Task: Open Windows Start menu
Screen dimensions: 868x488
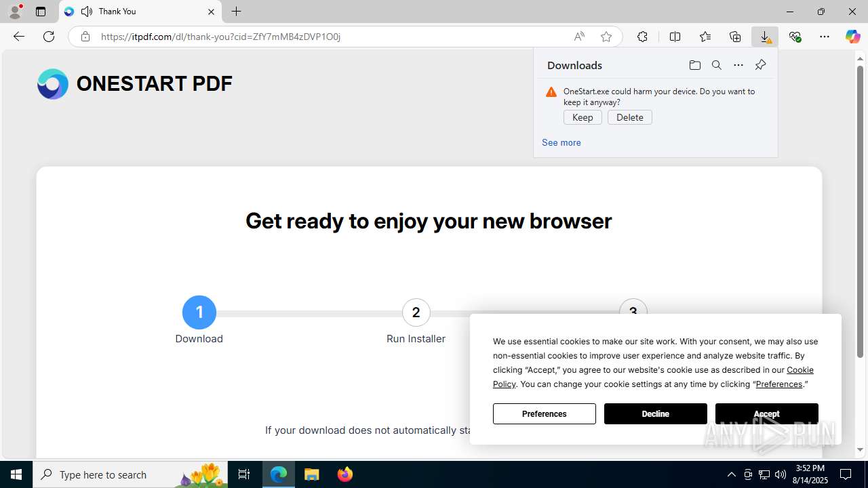Action: point(16,474)
